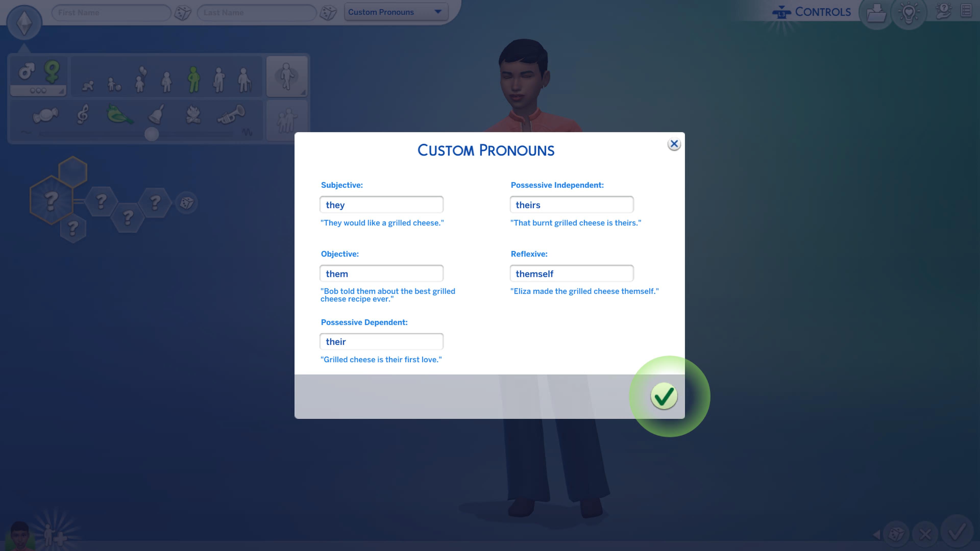Open the walk style selector
This screenshot has width=980, height=551.
point(287,77)
